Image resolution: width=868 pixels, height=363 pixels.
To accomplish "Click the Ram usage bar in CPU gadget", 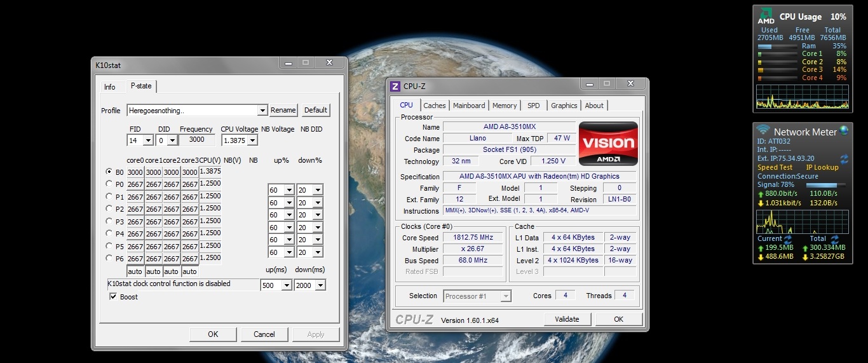I will click(778, 46).
